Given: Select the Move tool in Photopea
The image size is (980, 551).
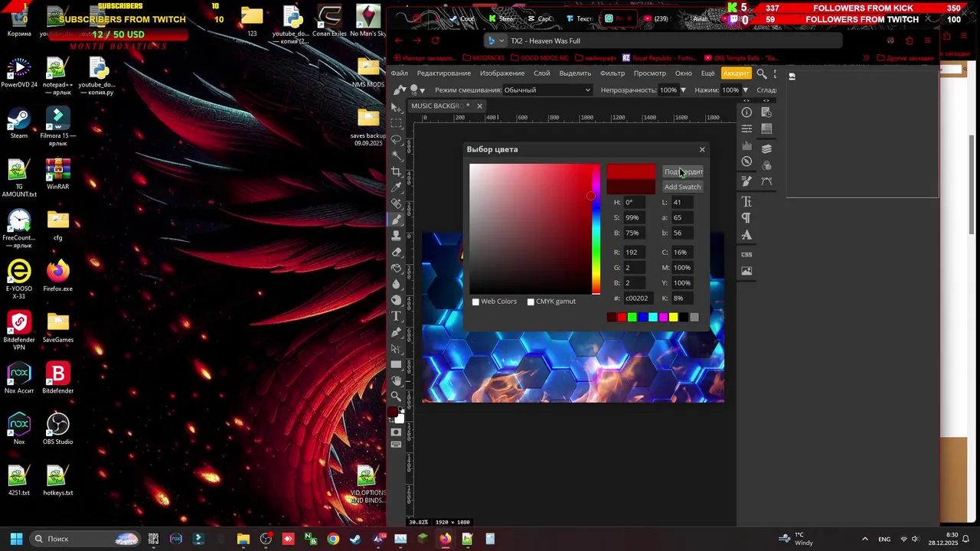Looking at the screenshot, I should [396, 108].
